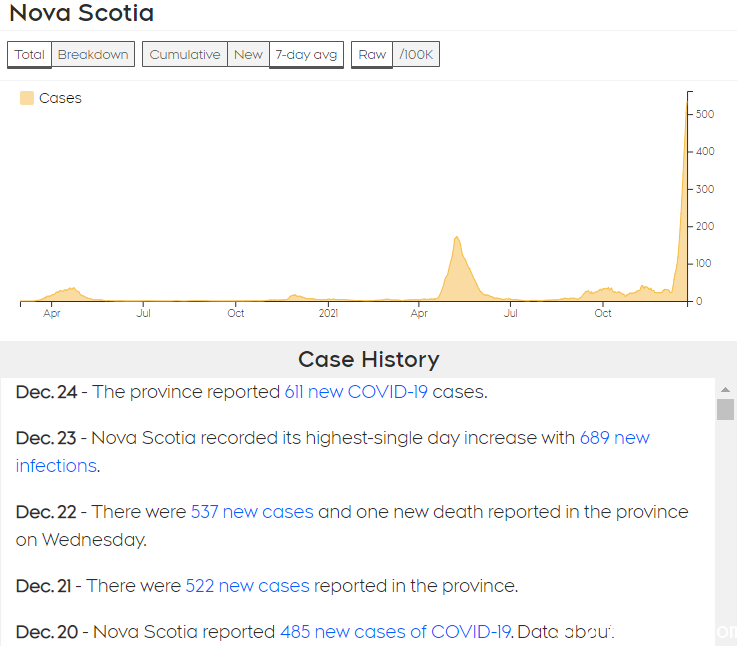
Task: Toggle the Cases legend label
Action: (60, 98)
